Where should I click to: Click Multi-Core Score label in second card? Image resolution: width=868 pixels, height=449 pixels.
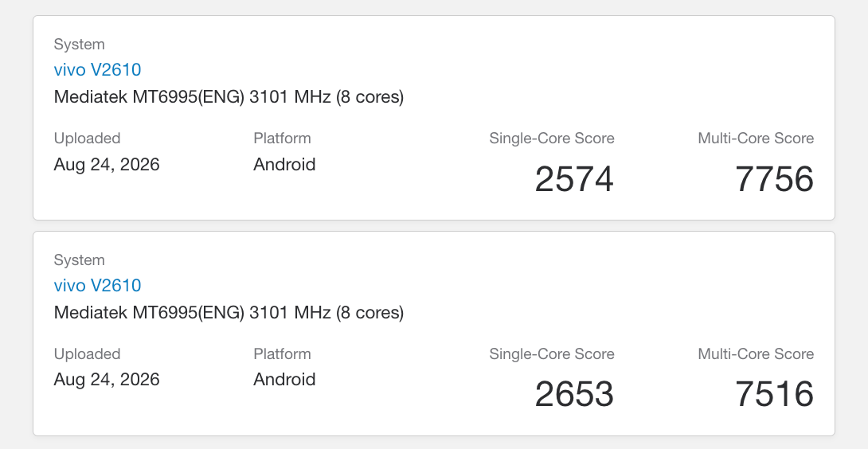click(x=757, y=354)
